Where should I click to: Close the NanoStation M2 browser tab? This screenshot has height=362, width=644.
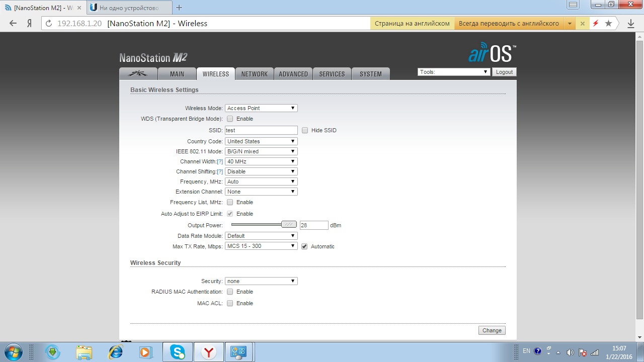click(79, 8)
